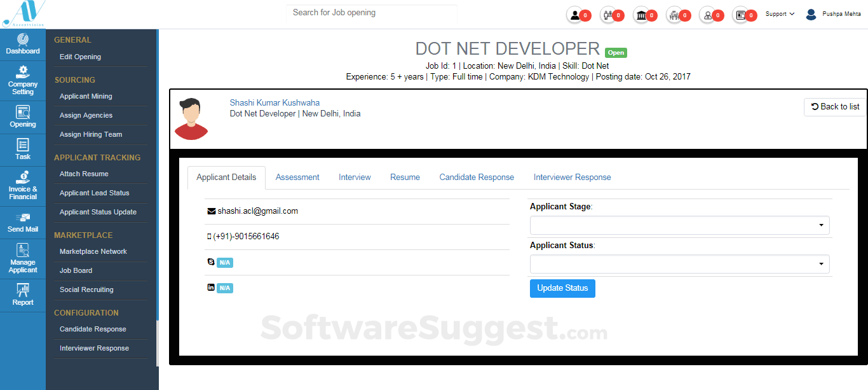Screen dimensions: 868x390
Task: Select Job Board menu item
Action: tap(76, 270)
